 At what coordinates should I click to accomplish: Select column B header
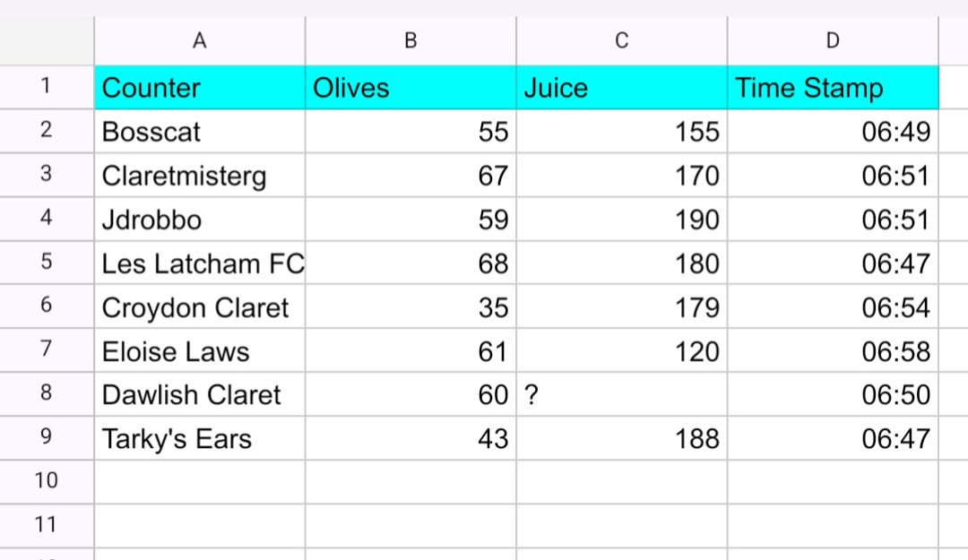(x=411, y=40)
